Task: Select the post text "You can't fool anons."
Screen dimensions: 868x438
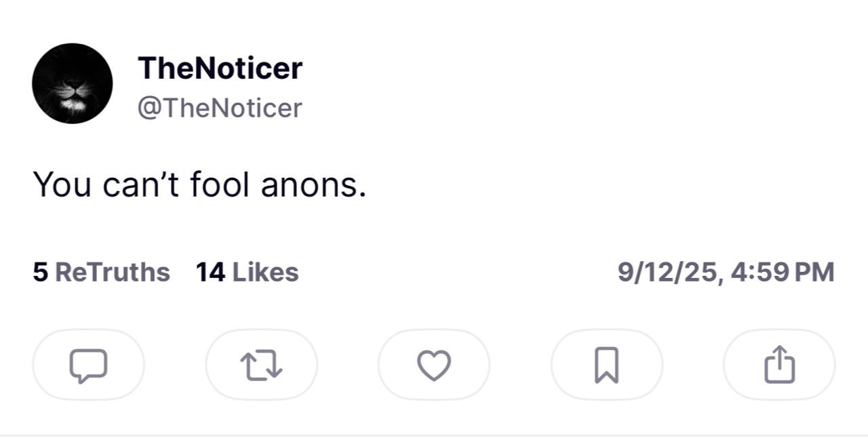Action: coord(199,184)
